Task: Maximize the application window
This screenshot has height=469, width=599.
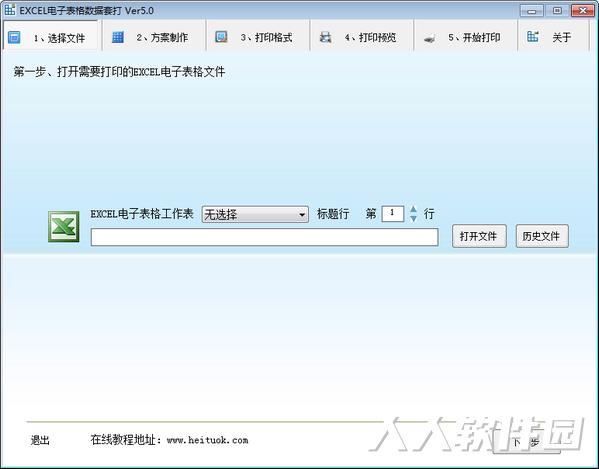Action: (x=557, y=11)
